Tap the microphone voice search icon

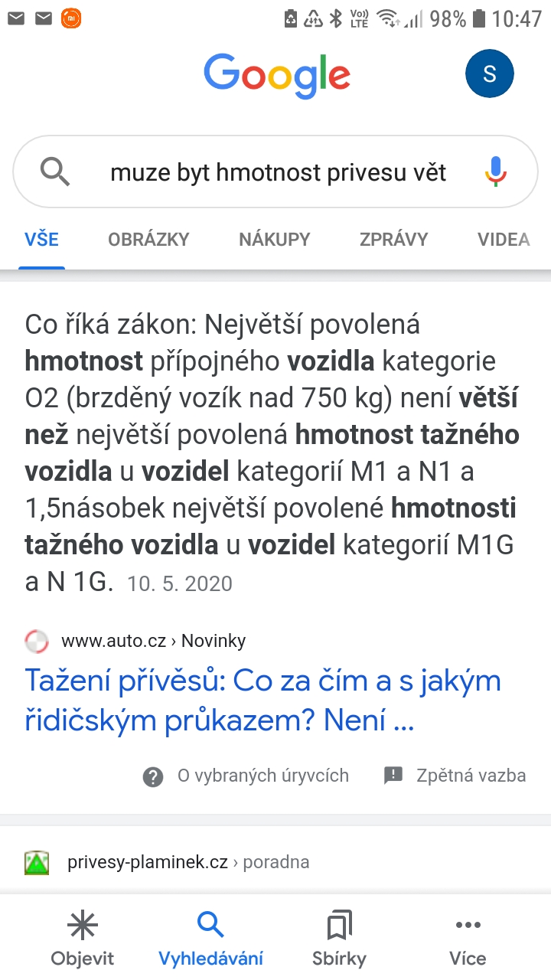coord(496,172)
